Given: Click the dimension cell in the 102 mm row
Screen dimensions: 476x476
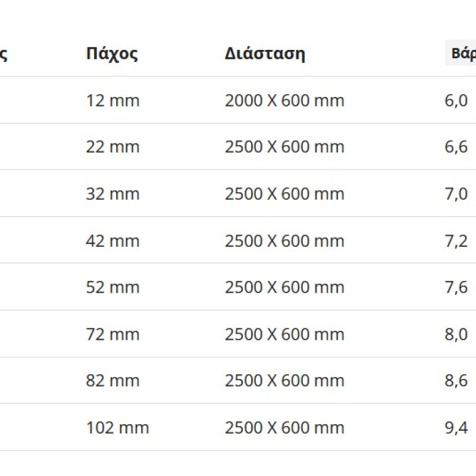Looking at the screenshot, I should (284, 428).
